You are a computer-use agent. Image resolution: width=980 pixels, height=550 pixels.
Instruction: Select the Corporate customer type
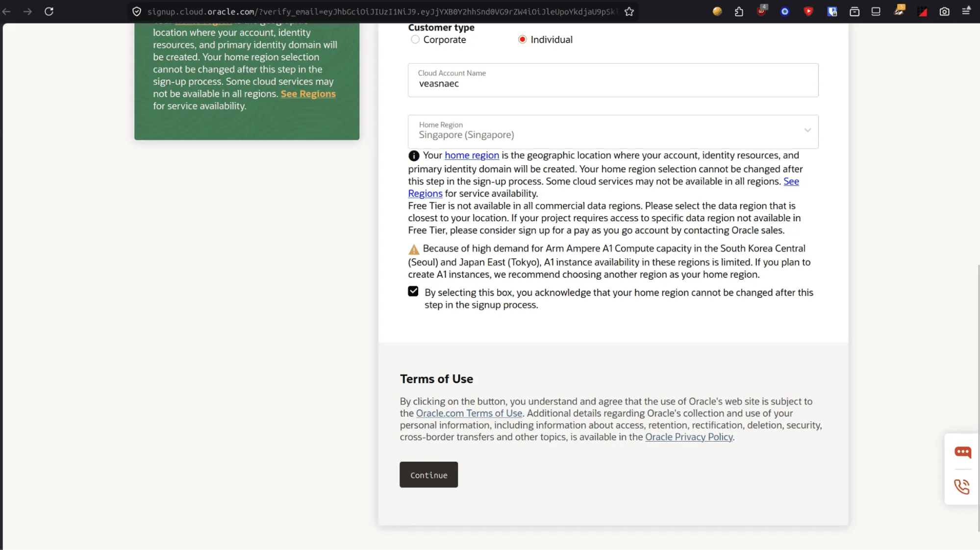[415, 39]
